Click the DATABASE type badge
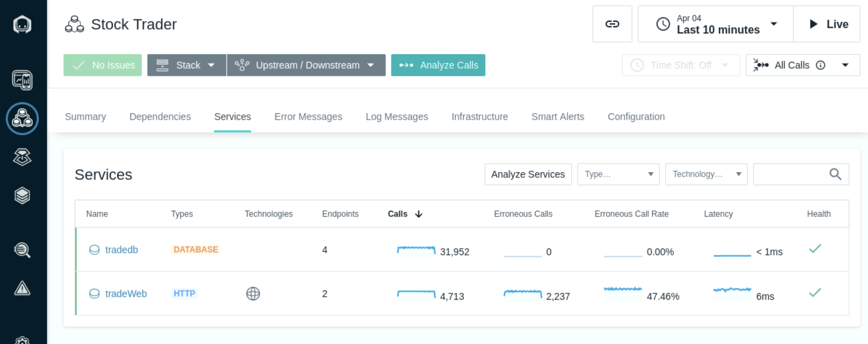 coord(196,249)
